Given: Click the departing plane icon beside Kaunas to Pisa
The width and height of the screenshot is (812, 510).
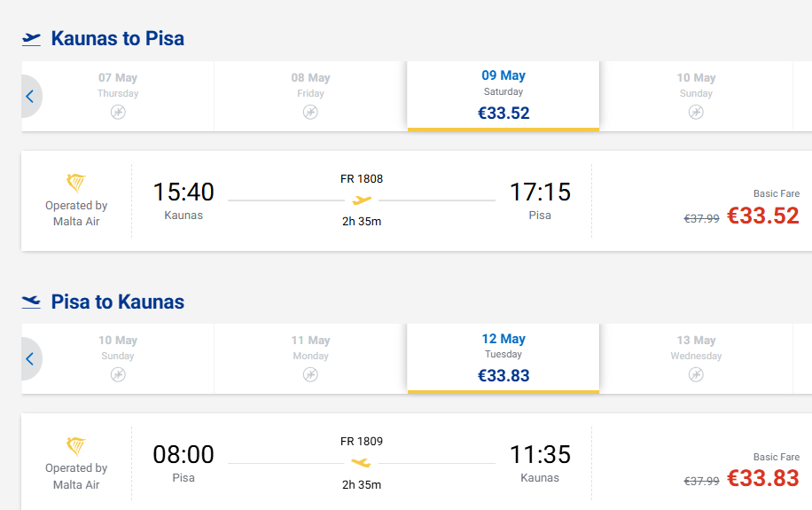Looking at the screenshot, I should [32, 39].
